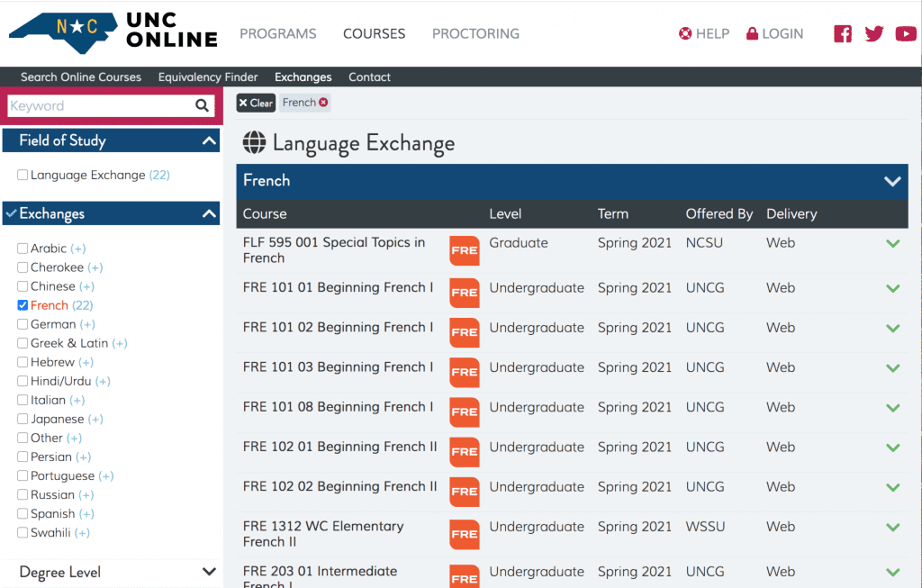Click the FRE badge on FRE 1312 WC row
The height and width of the screenshot is (588, 922).
click(465, 535)
